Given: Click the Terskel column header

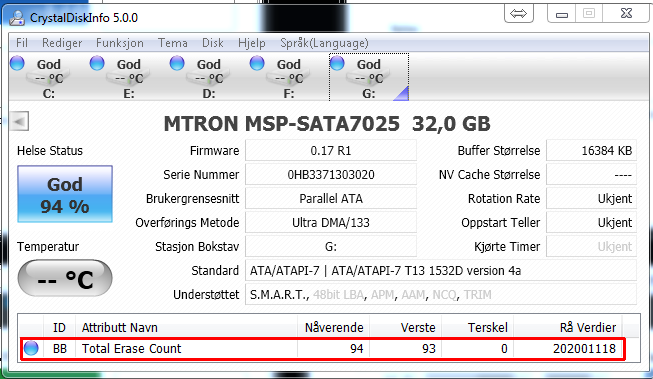Looking at the screenshot, I should click(478, 327).
